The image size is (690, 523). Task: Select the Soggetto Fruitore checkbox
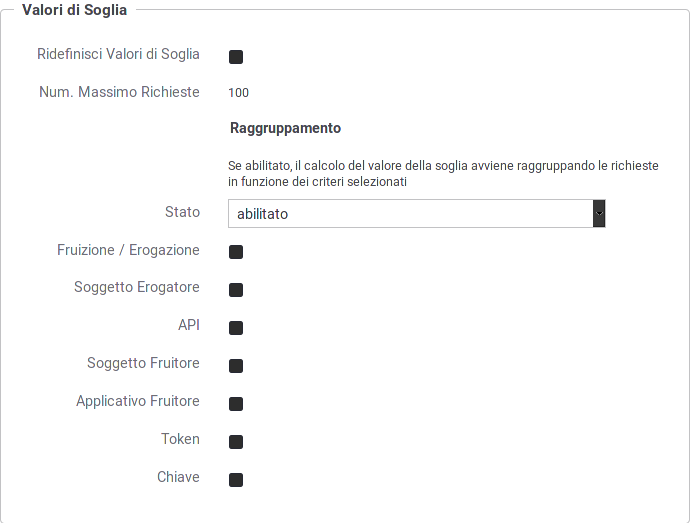(x=236, y=365)
